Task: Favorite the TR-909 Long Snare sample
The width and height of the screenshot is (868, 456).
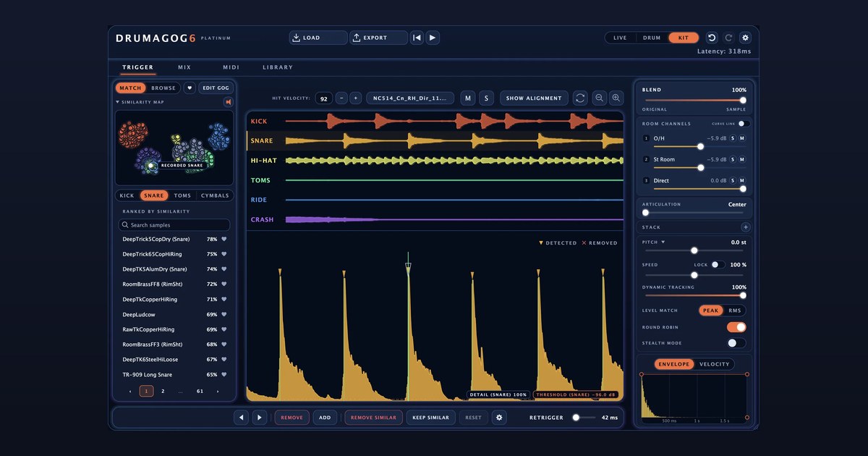Action: pos(224,375)
